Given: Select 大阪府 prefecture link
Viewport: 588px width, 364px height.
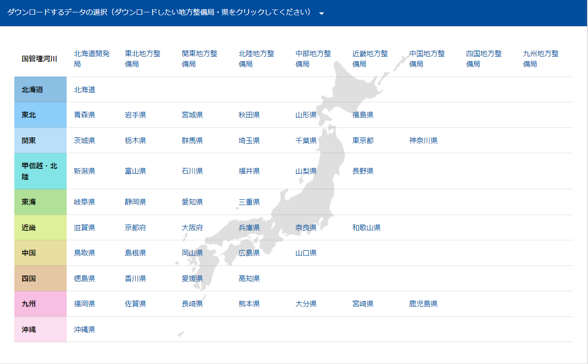Looking at the screenshot, I should (192, 227).
